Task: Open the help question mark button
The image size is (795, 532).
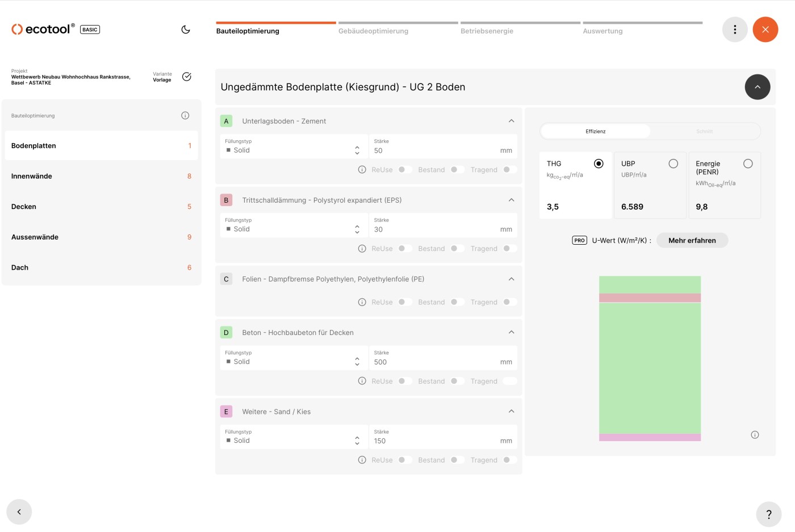Action: point(769,514)
